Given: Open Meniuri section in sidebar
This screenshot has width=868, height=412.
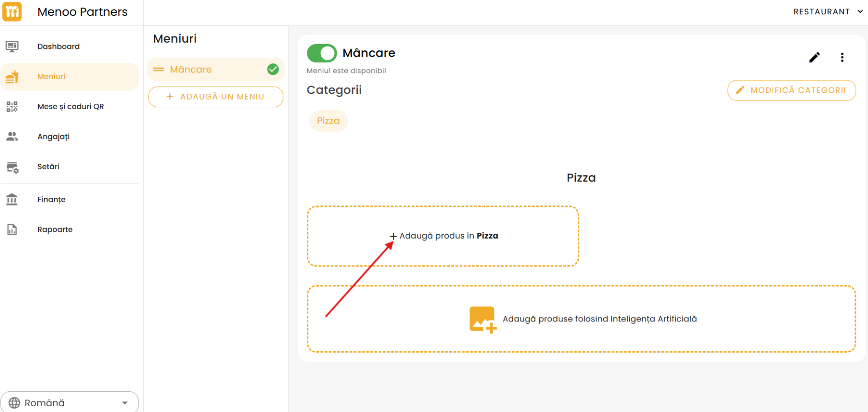Looking at the screenshot, I should point(70,77).
